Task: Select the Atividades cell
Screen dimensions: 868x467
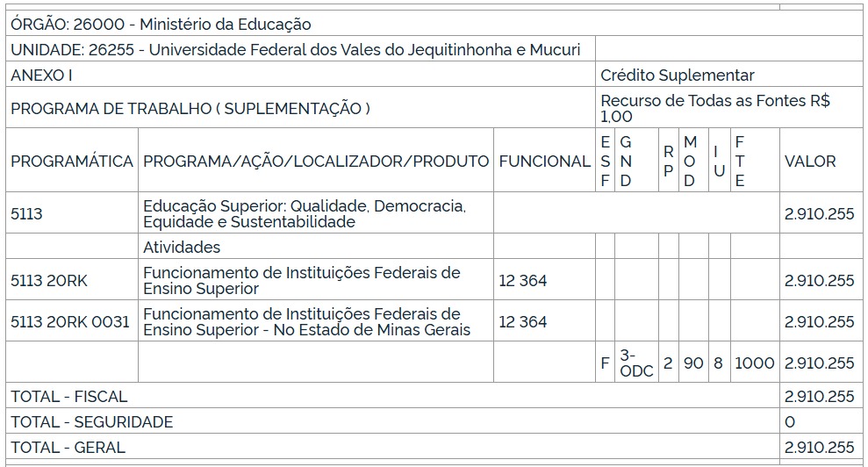Action: pyautogui.click(x=182, y=248)
